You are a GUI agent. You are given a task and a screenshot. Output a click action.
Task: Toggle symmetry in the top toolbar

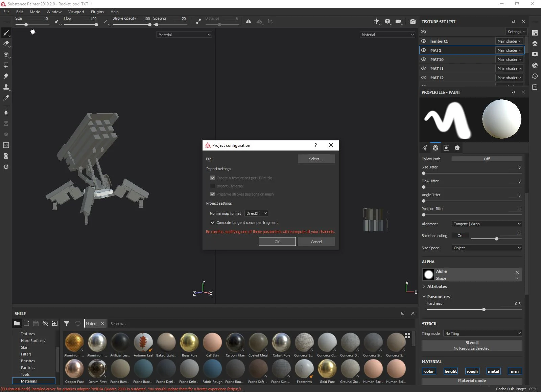click(x=249, y=21)
